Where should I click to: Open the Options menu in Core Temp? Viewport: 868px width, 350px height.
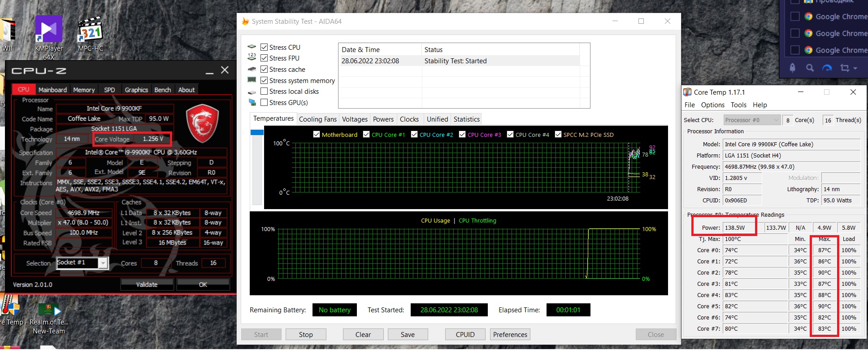(x=712, y=105)
